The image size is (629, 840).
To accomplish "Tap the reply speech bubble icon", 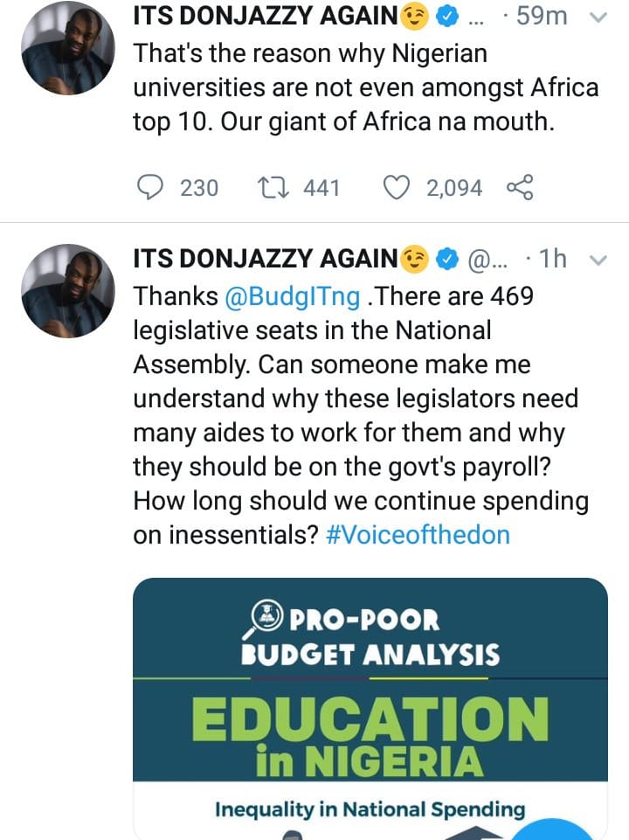I will click(152, 187).
